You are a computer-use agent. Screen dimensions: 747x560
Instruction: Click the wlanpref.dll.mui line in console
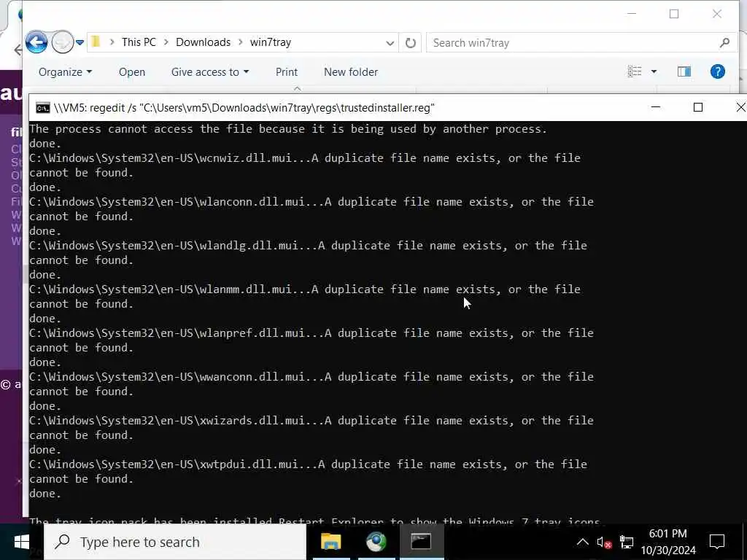pos(311,333)
